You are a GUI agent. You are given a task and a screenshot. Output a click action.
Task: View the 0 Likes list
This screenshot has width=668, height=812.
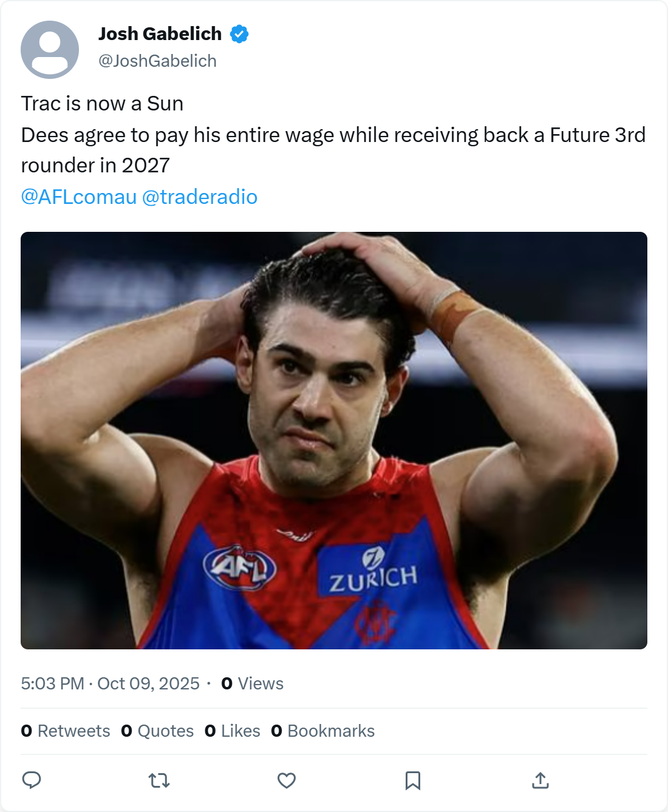coord(233,731)
